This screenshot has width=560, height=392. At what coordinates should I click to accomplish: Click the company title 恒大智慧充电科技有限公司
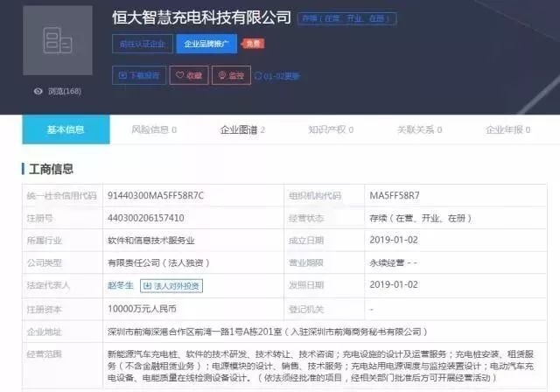202,17
